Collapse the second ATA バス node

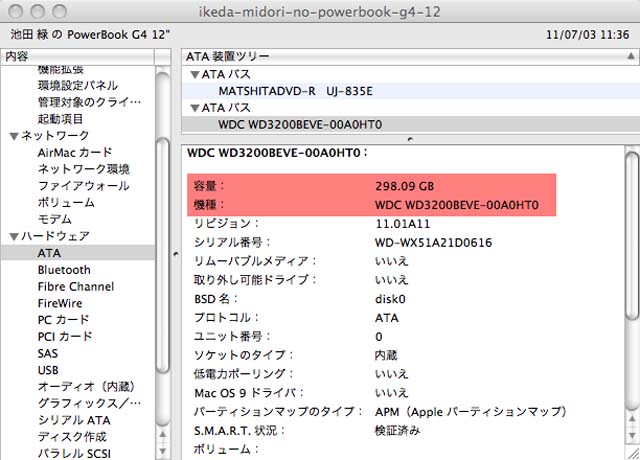click(195, 108)
